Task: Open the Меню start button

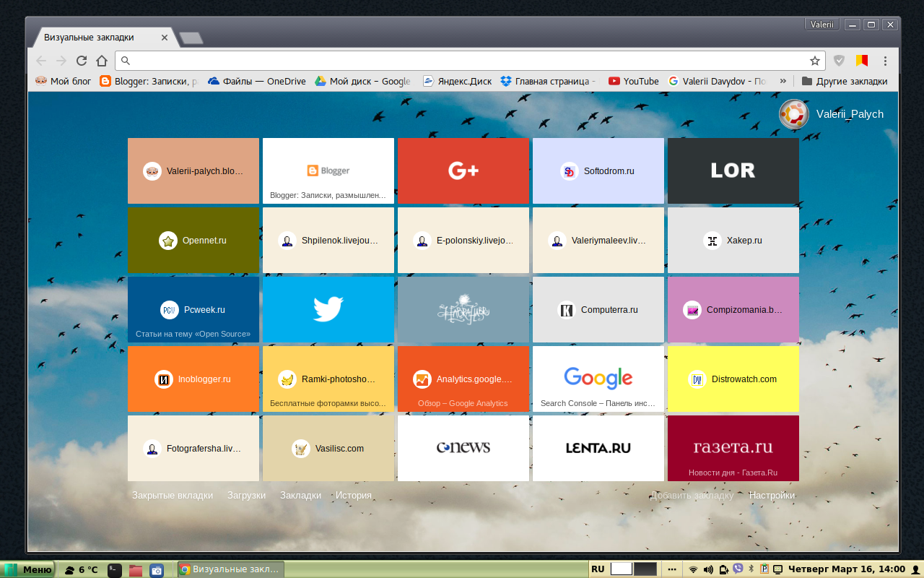Action: pyautogui.click(x=28, y=569)
